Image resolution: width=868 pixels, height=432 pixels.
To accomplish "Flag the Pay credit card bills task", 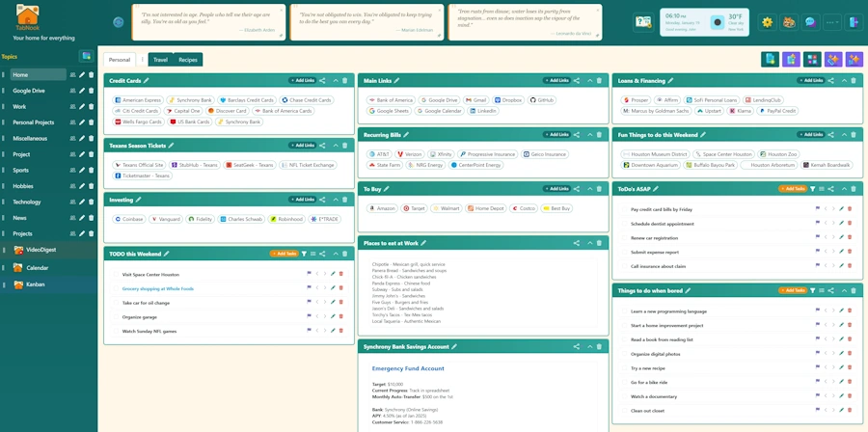I will click(x=817, y=209).
